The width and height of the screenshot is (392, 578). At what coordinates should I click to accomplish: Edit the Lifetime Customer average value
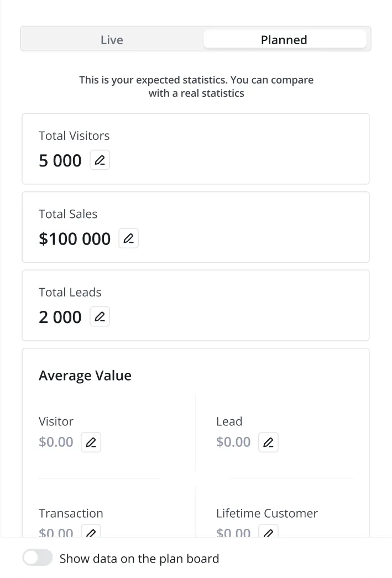tap(268, 532)
